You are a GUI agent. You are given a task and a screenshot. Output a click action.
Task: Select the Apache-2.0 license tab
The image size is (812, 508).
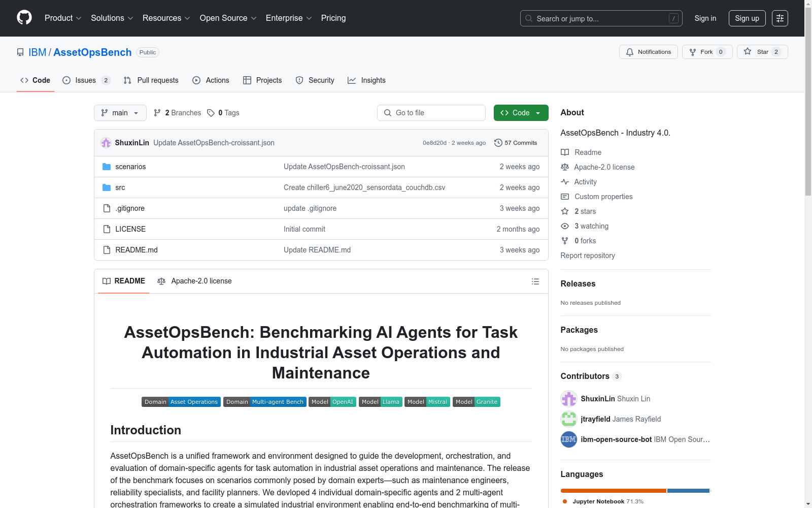[x=195, y=281]
